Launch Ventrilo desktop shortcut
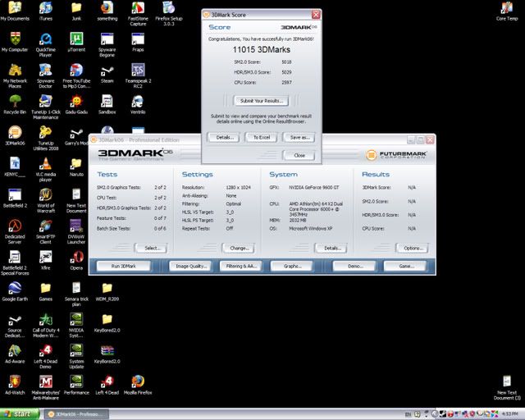This screenshot has width=525, height=420. tap(138, 104)
